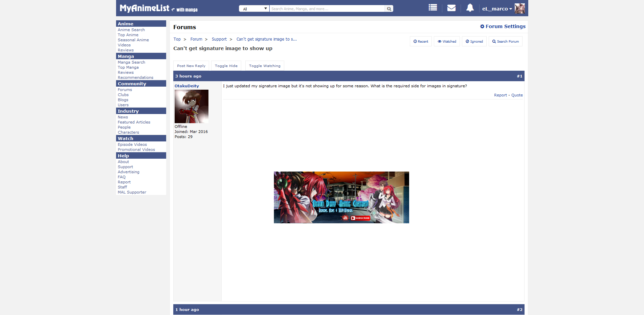Expand the eL_marco account dropdown
Image resolution: width=644 pixels, height=315 pixels.
click(x=497, y=9)
